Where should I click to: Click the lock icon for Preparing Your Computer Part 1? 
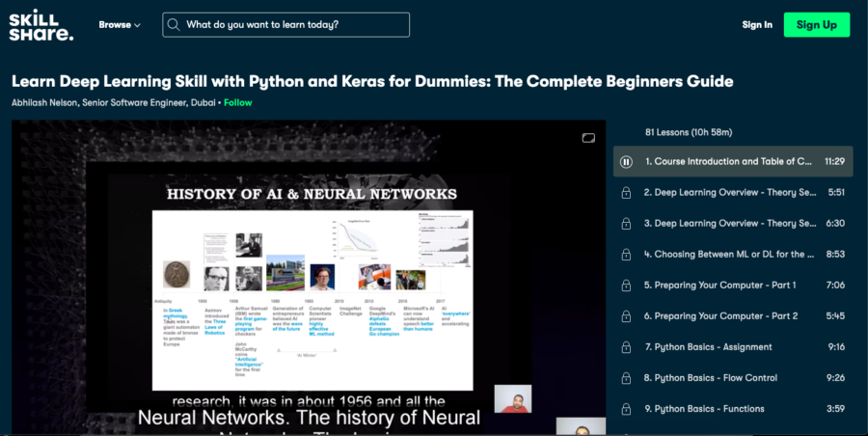pyautogui.click(x=626, y=286)
